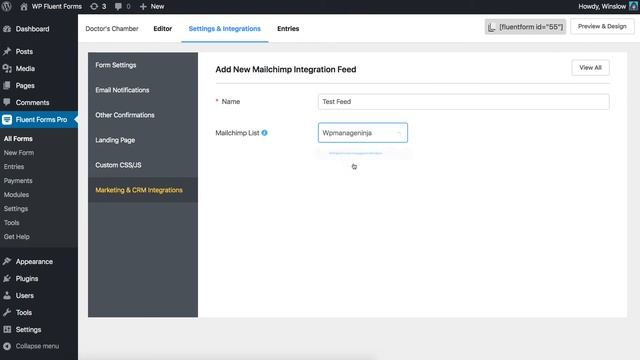Click the Mailchimp List info icon
This screenshot has height=360, width=640.
tap(264, 133)
